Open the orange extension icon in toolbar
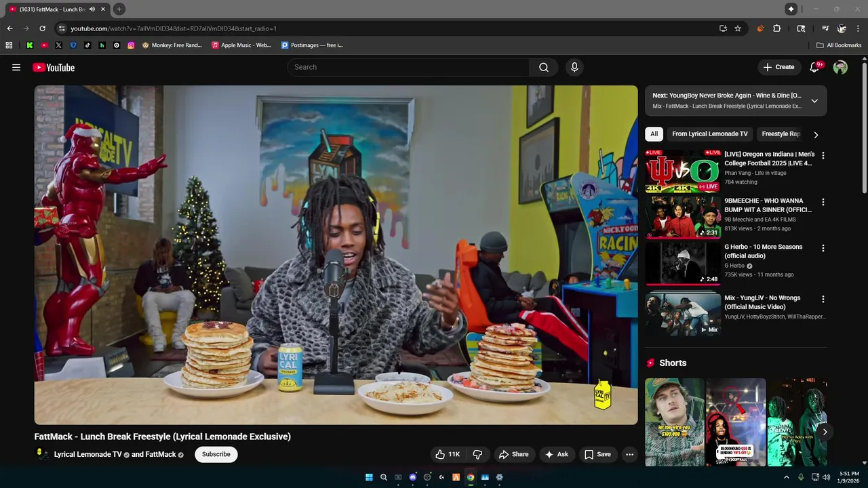The image size is (868, 488). click(760, 28)
